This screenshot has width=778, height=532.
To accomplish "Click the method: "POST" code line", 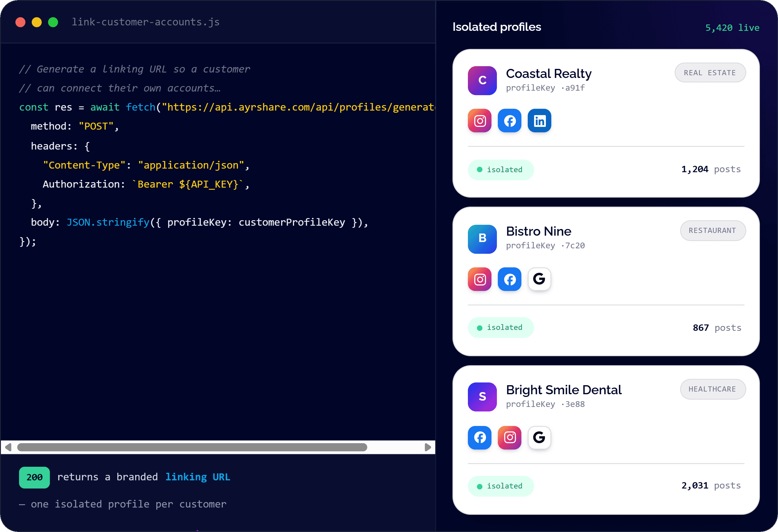I will tap(75, 127).
